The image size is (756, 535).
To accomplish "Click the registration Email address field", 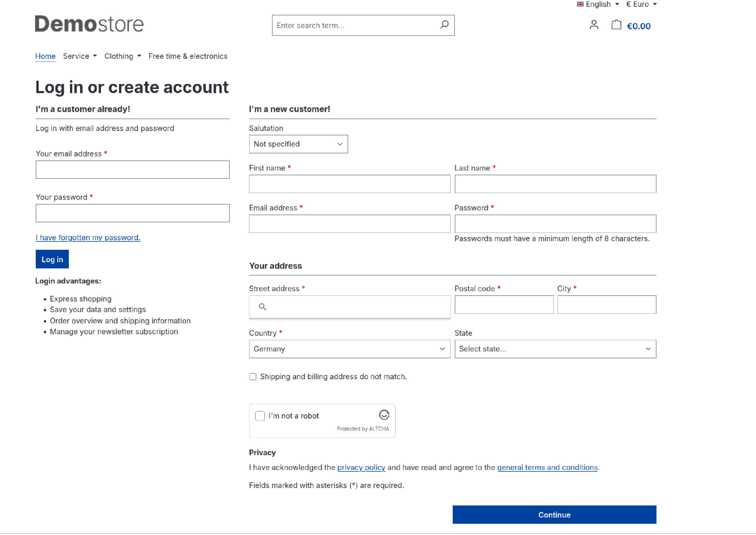I will point(350,224).
